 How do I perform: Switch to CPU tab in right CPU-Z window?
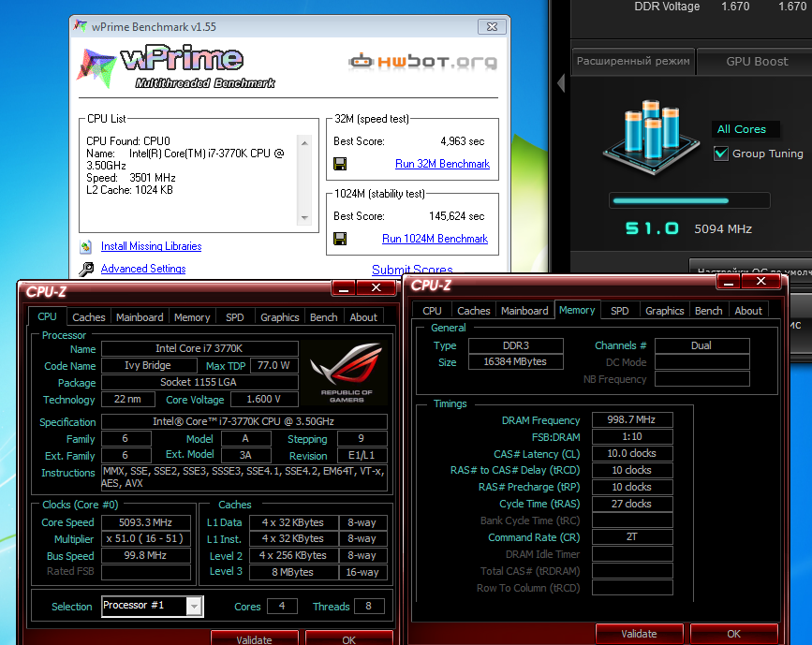click(432, 310)
